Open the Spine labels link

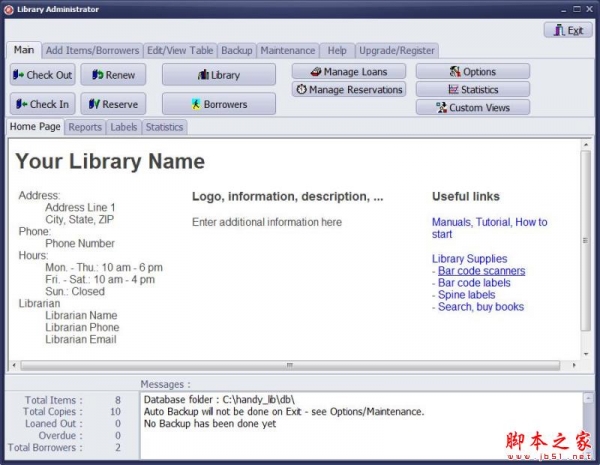click(466, 295)
